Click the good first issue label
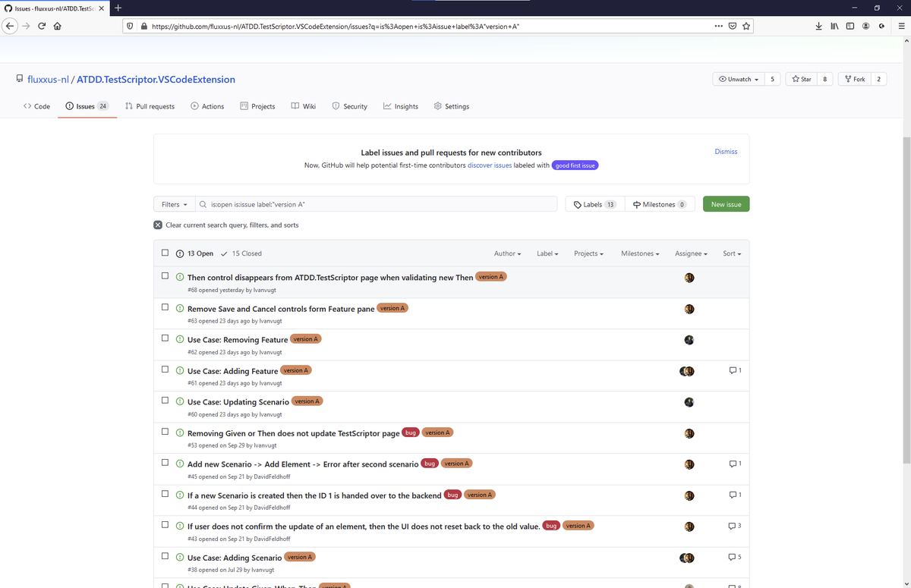This screenshot has width=911, height=588. click(575, 165)
